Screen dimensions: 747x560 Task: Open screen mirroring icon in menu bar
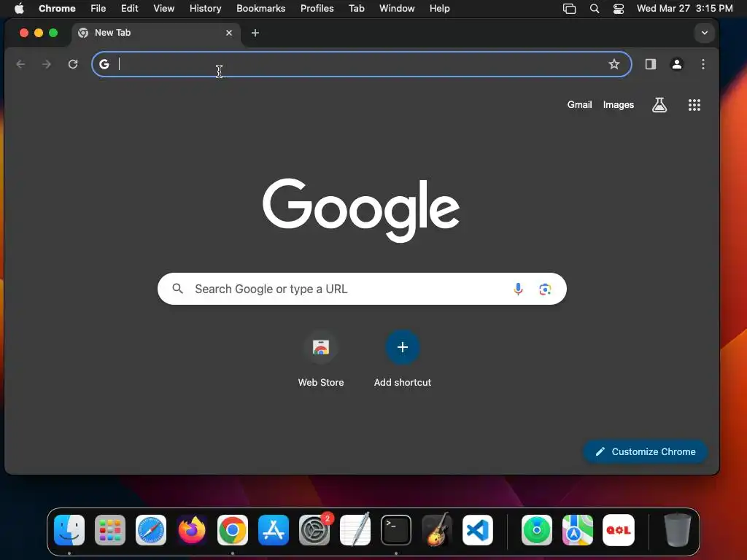pos(569,9)
